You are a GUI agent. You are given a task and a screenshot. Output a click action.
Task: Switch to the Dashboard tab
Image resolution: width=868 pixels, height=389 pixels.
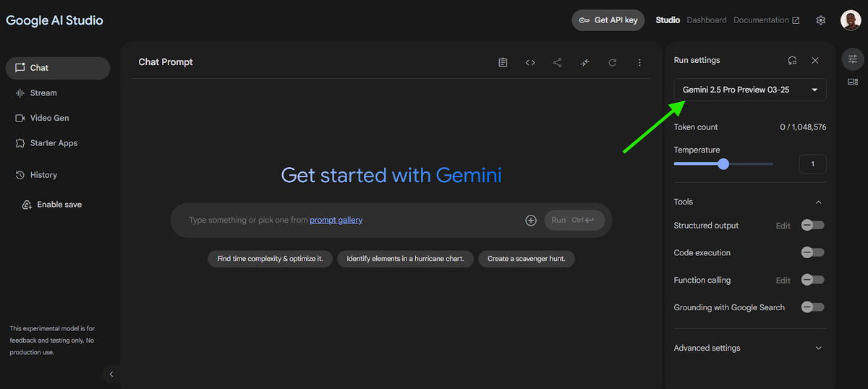(x=707, y=20)
